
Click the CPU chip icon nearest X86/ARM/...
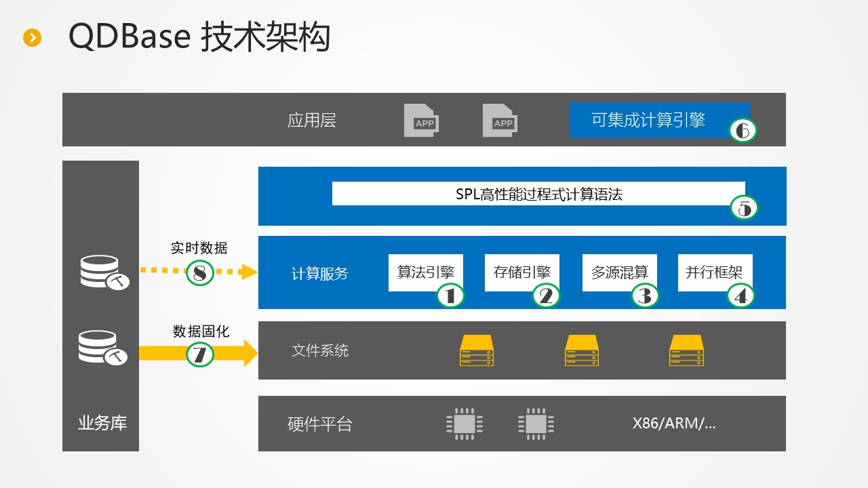click(x=536, y=424)
